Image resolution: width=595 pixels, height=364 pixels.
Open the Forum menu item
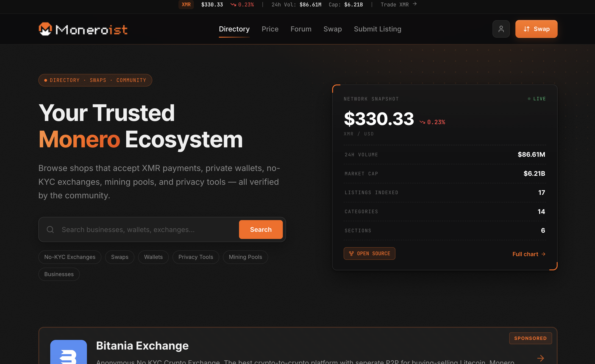click(x=301, y=29)
